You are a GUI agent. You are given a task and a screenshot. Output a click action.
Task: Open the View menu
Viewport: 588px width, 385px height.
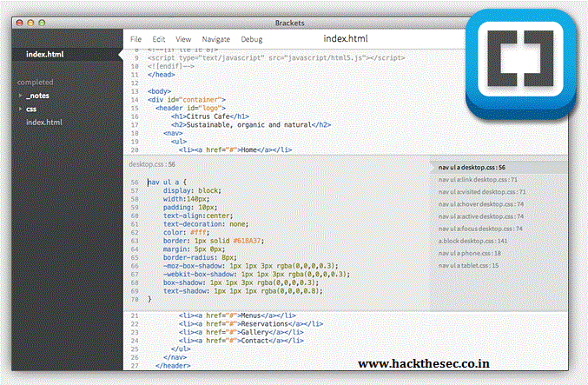pyautogui.click(x=183, y=39)
